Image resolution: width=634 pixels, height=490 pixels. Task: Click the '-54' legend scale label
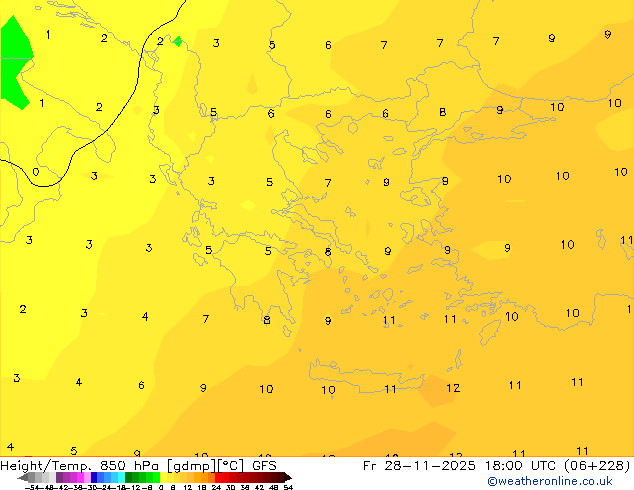click(32, 487)
